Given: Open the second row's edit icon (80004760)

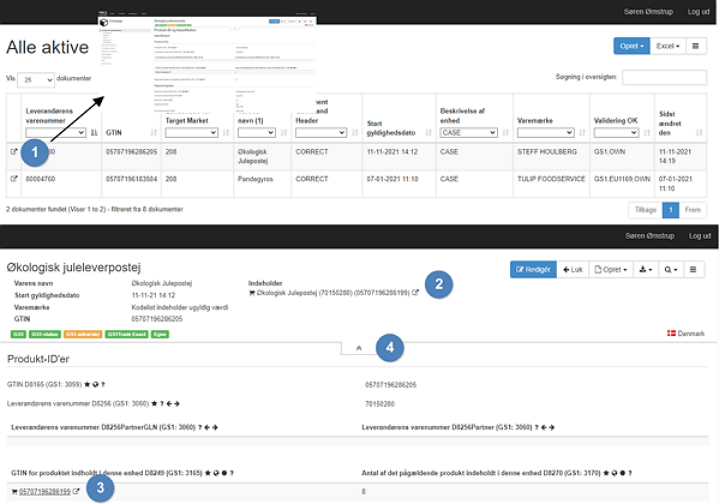Looking at the screenshot, I should [x=14, y=179].
